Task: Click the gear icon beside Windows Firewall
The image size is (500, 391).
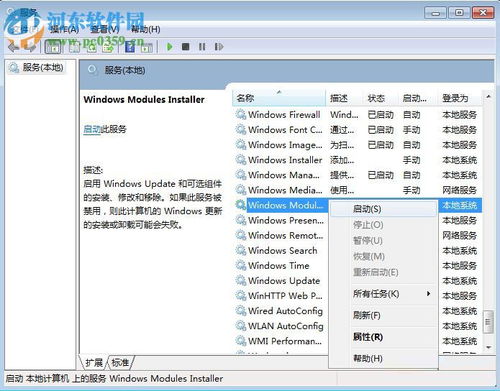Action: point(241,114)
